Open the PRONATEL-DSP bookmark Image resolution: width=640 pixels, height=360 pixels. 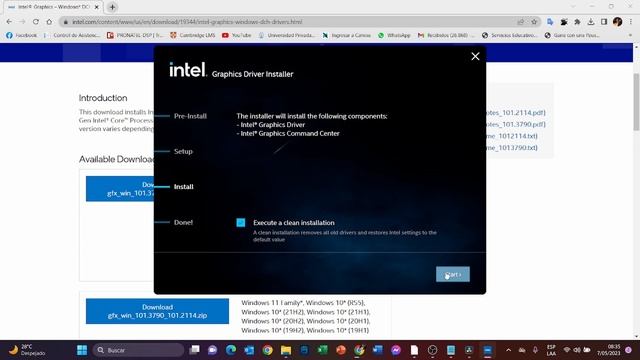pos(135,36)
